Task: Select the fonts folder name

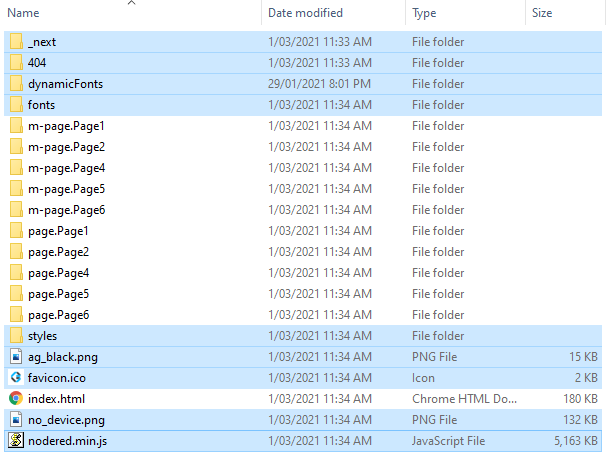Action: pos(41,105)
